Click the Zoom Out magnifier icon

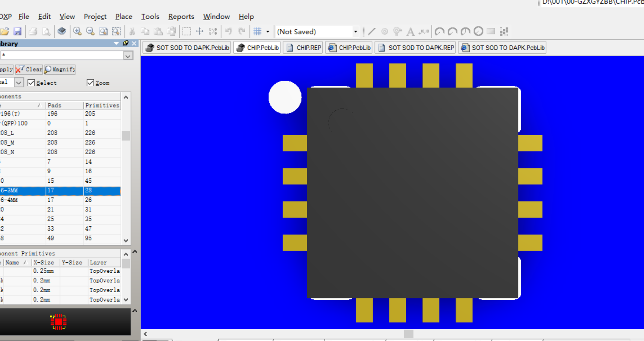click(90, 32)
